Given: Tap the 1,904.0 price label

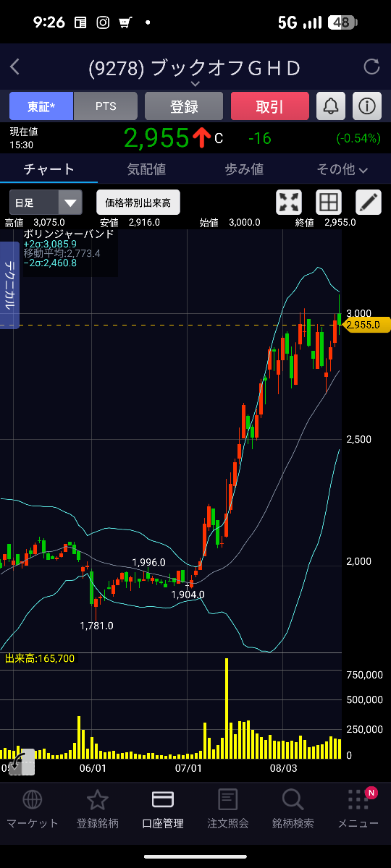Looking at the screenshot, I should (x=188, y=595).
